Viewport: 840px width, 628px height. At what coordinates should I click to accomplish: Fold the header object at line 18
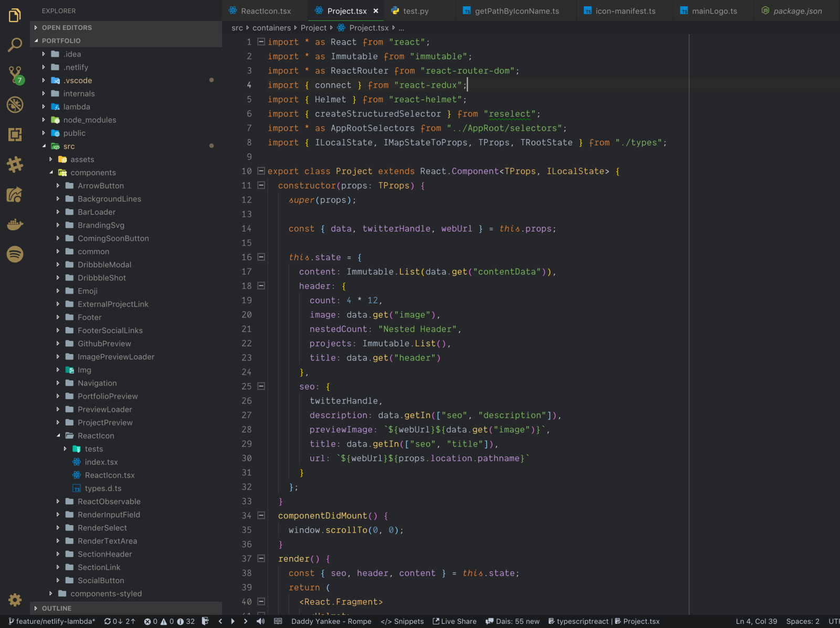(261, 286)
